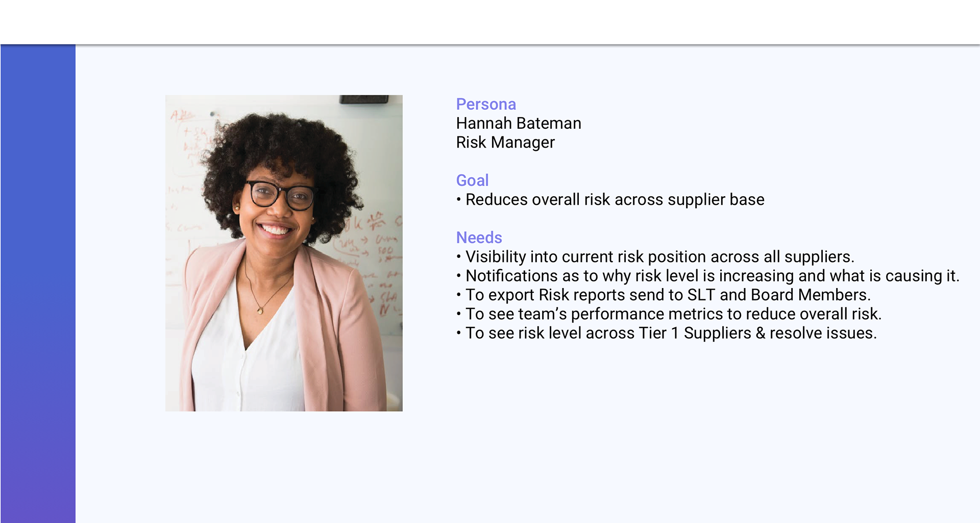Viewport: 980px width, 523px height.
Task: Select the team's performance metrics line
Action: click(669, 314)
